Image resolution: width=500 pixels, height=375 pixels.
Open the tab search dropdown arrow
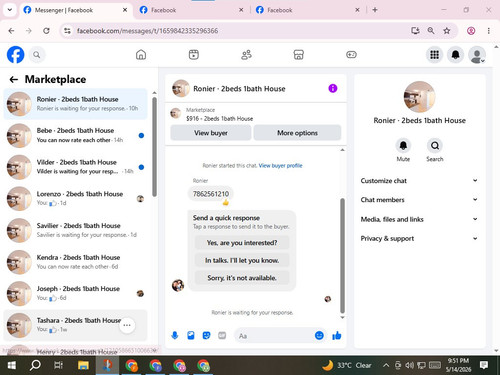pyautogui.click(x=10, y=10)
